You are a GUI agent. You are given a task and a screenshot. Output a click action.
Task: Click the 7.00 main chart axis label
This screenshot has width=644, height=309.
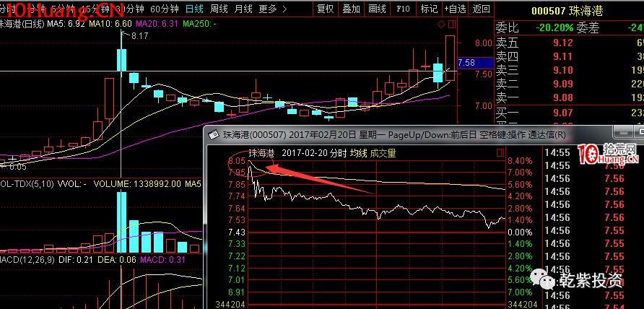(482, 105)
